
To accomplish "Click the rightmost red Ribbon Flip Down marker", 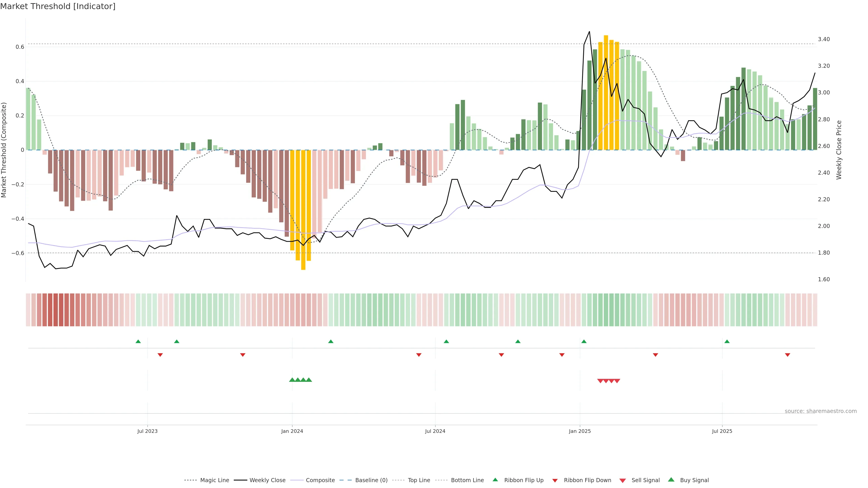I will pyautogui.click(x=788, y=355).
